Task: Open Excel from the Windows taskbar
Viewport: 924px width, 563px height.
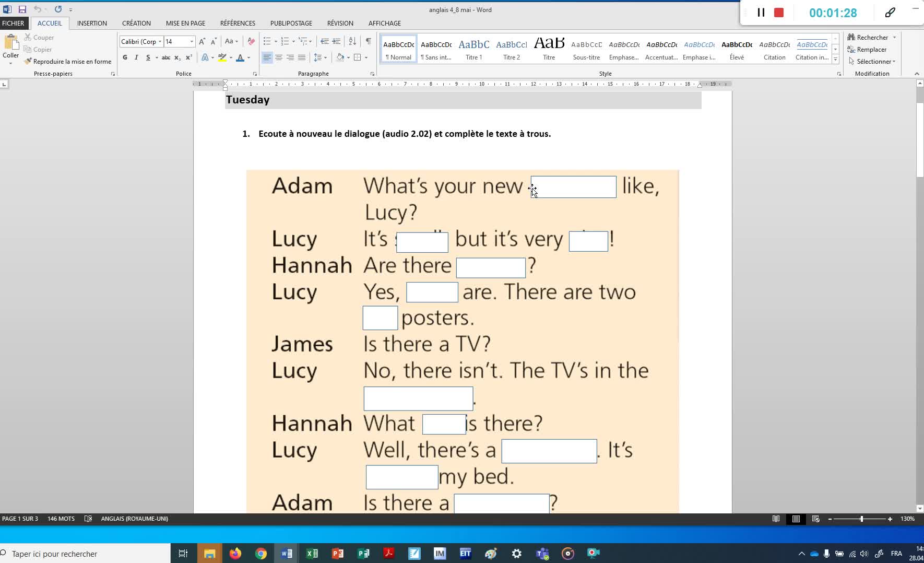Action: pos(312,554)
